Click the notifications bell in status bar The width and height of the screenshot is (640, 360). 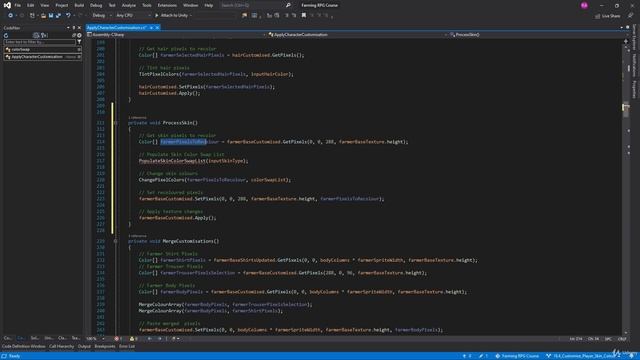point(631,356)
